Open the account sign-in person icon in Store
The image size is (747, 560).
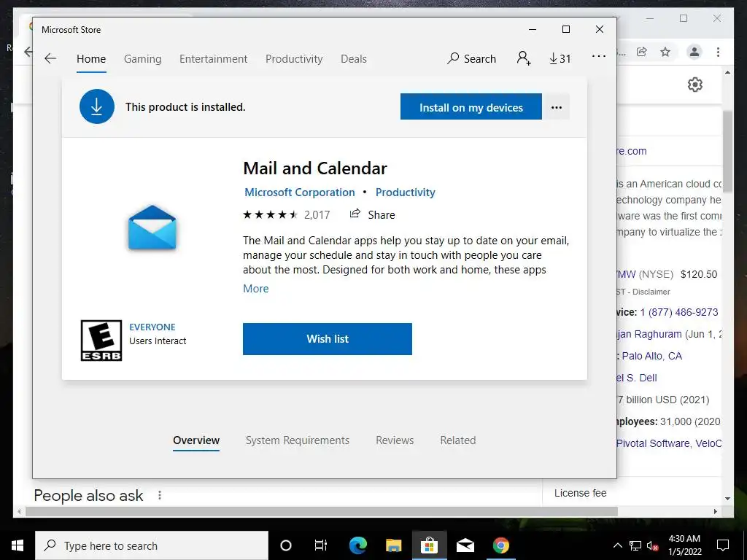[524, 58]
